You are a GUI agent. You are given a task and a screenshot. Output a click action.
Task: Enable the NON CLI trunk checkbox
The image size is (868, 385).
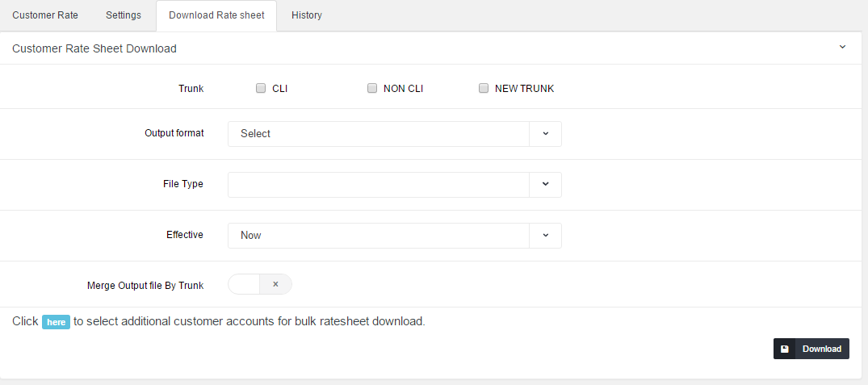pyautogui.click(x=372, y=89)
